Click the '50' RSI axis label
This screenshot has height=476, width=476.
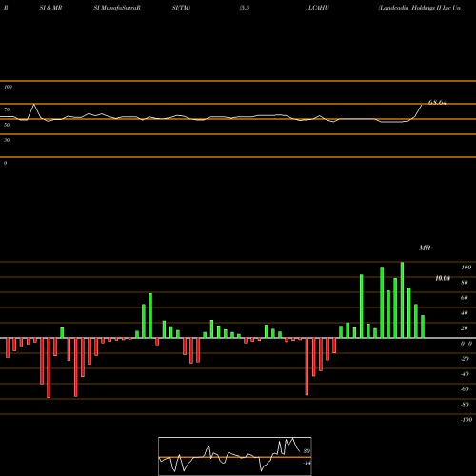tap(7, 125)
